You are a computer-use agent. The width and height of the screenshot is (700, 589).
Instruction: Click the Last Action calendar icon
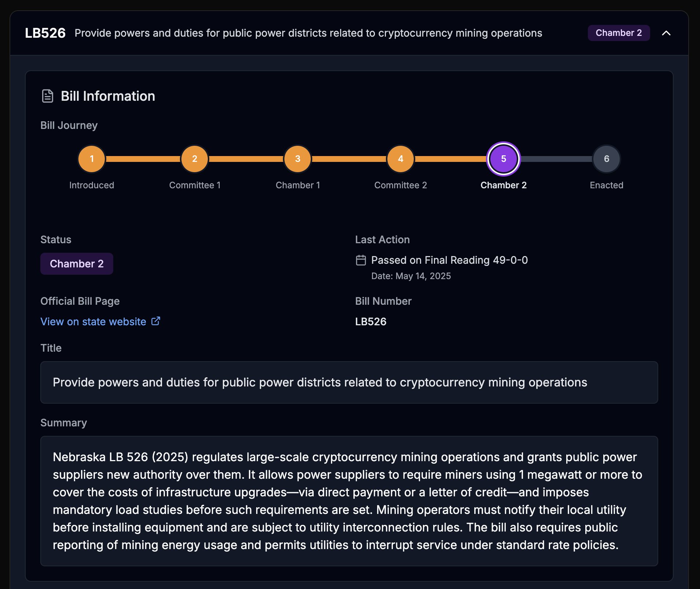[361, 260]
